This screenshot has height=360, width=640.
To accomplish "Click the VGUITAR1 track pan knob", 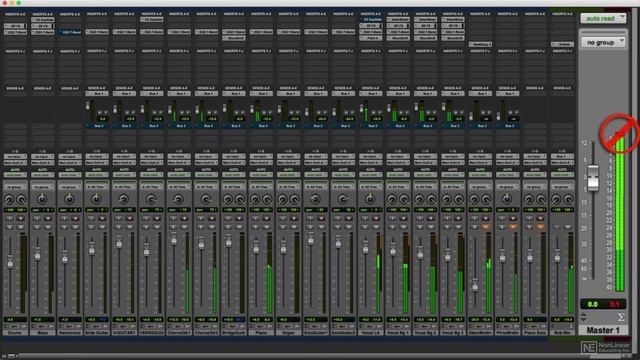I will click(124, 199).
